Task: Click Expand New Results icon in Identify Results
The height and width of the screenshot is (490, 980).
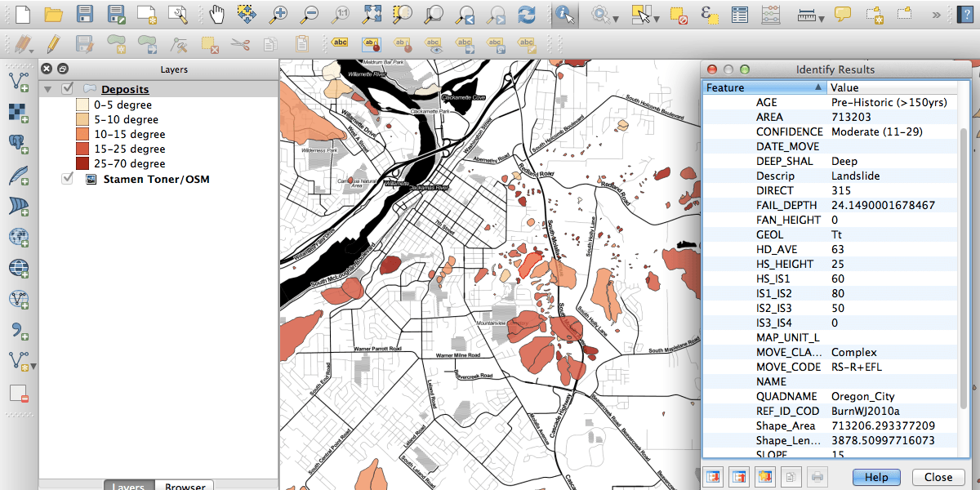Action: (x=765, y=476)
